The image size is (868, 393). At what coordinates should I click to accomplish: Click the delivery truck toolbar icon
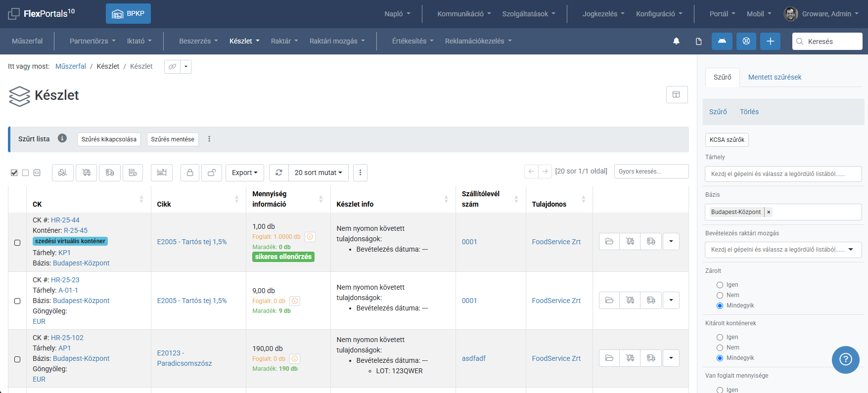pos(110,173)
